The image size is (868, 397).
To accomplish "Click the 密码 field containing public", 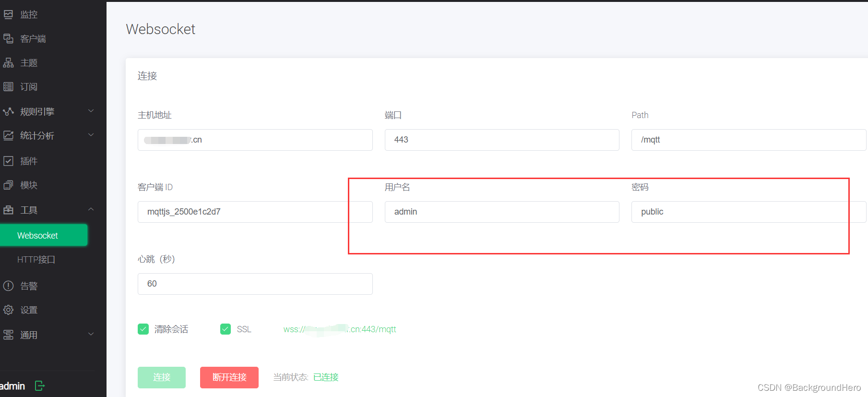I will (x=749, y=212).
